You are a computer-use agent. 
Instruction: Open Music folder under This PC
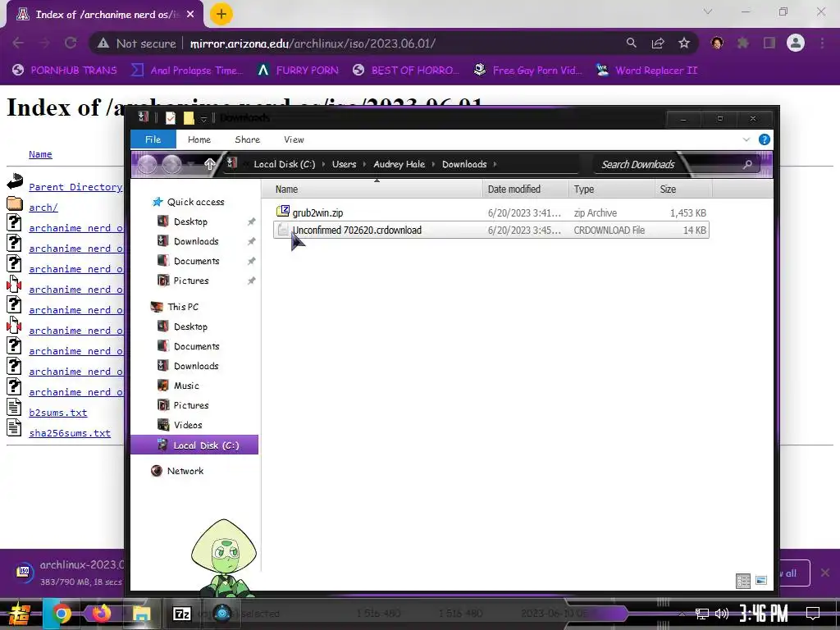[x=186, y=386]
